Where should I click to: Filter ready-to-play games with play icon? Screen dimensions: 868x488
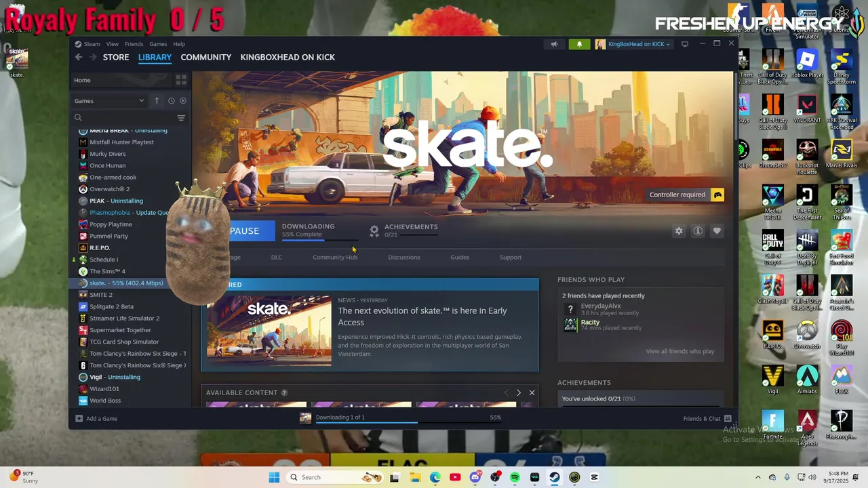tap(182, 100)
